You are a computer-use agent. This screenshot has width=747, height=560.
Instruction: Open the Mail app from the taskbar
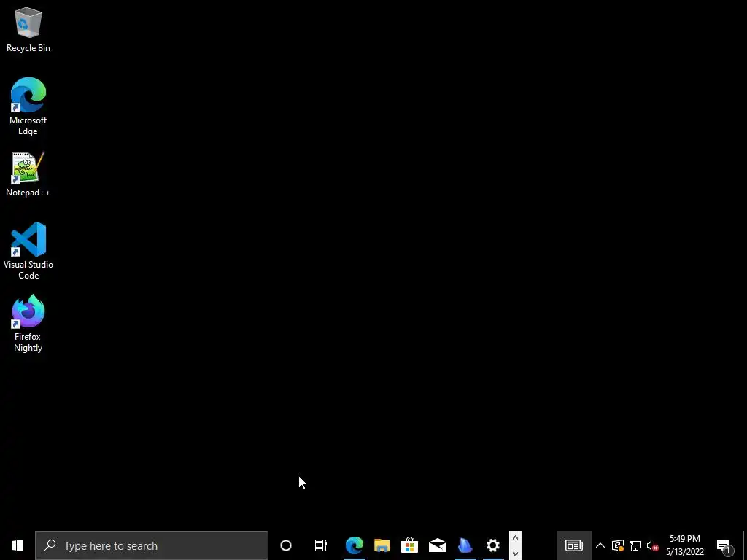tap(438, 545)
